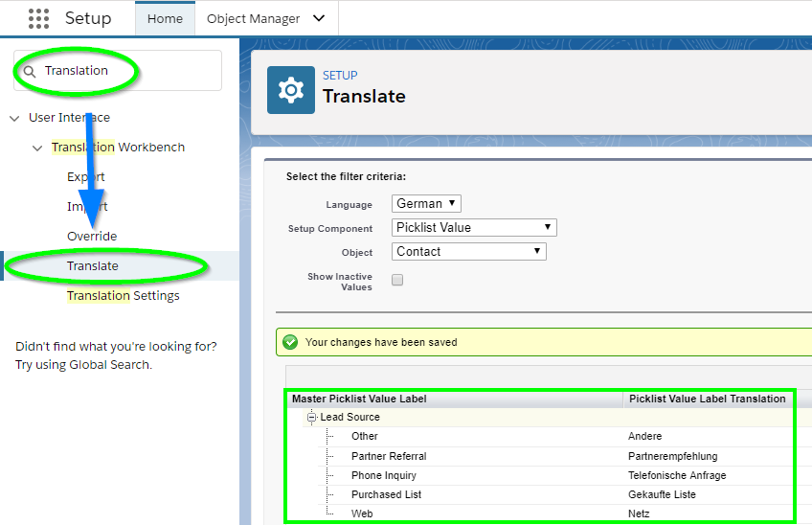Switch to Object Manager tab
Viewport: 812px width, 525px height.
(x=253, y=18)
